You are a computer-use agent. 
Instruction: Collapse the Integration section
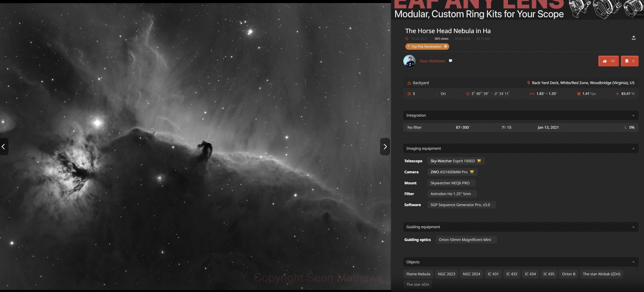(633, 115)
